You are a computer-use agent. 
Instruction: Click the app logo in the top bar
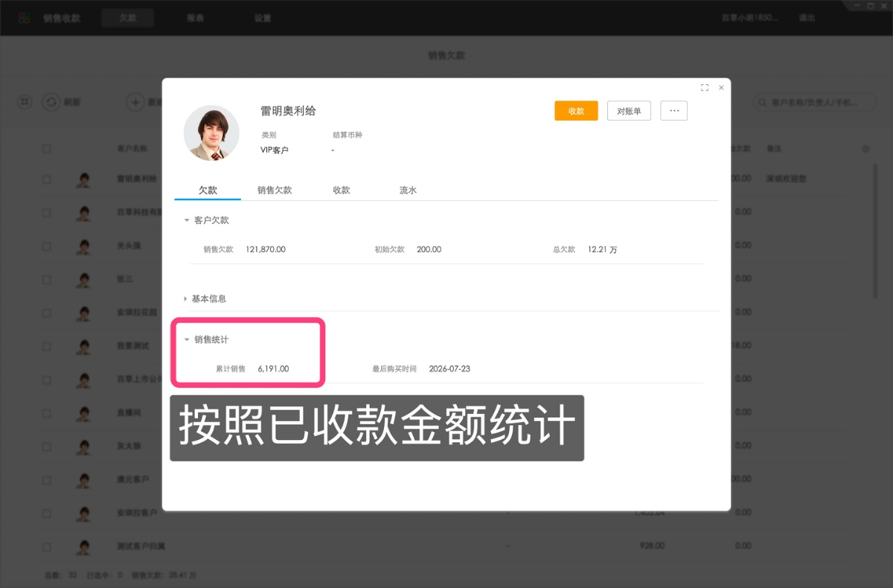tap(25, 18)
